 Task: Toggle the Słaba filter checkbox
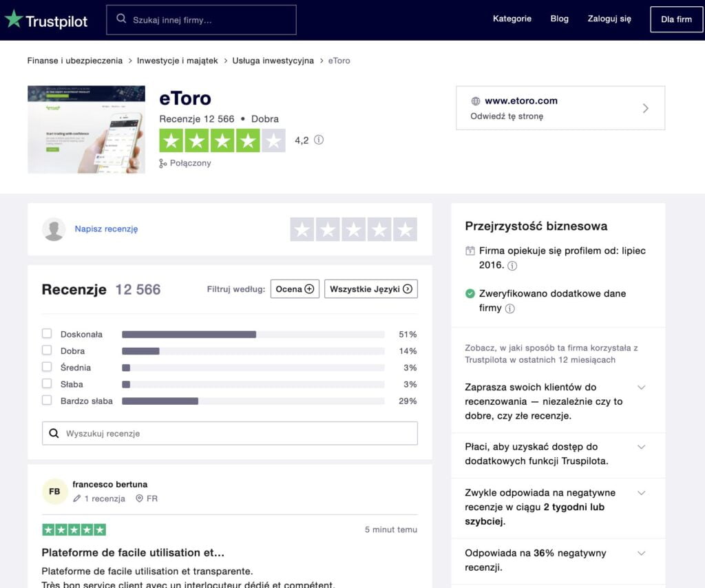point(47,384)
